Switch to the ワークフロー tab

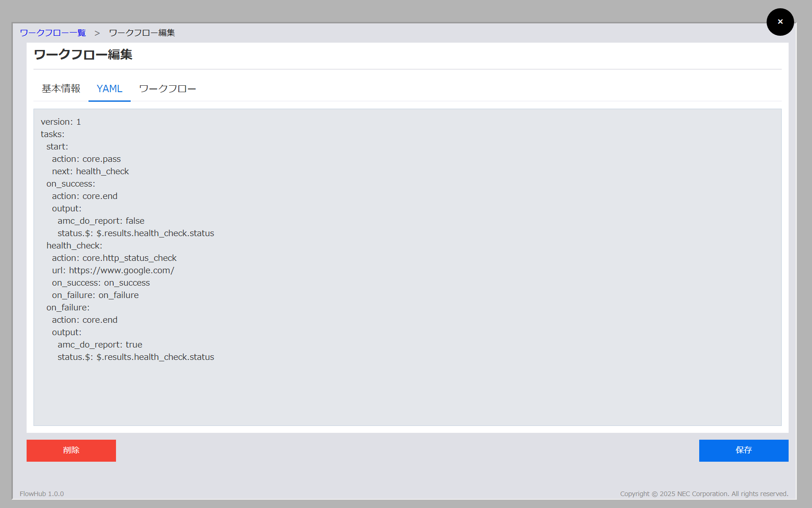coord(167,88)
